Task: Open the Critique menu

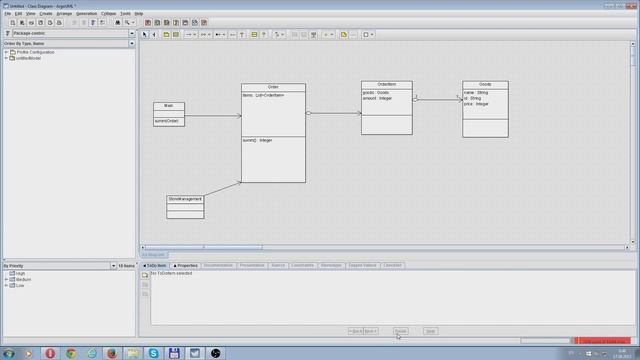Action: pyautogui.click(x=109, y=13)
